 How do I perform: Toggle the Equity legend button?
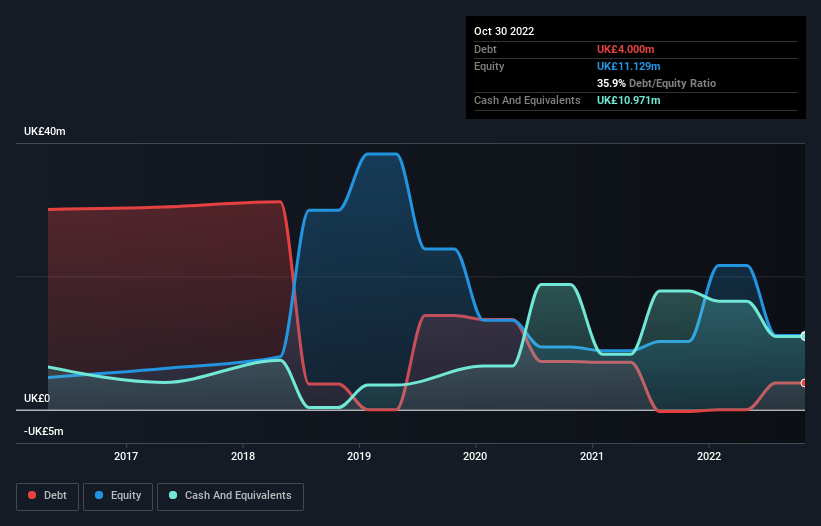[x=118, y=496]
